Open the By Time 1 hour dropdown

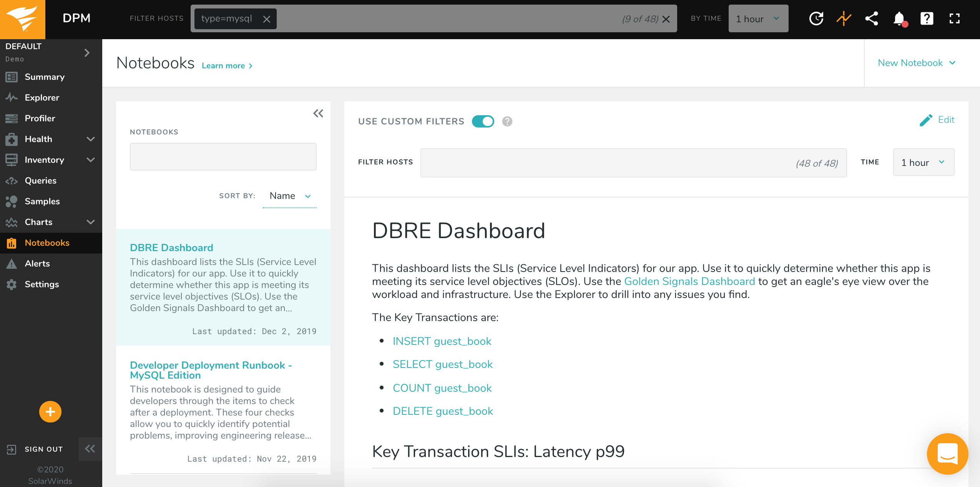click(758, 19)
